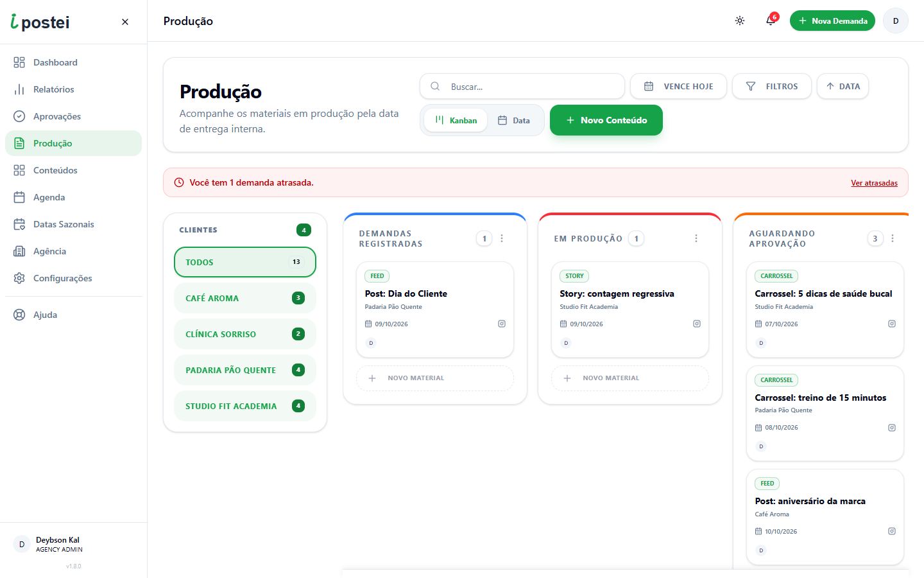Select Todos clients filter
Image resolution: width=924 pixels, height=578 pixels.
[x=245, y=262]
